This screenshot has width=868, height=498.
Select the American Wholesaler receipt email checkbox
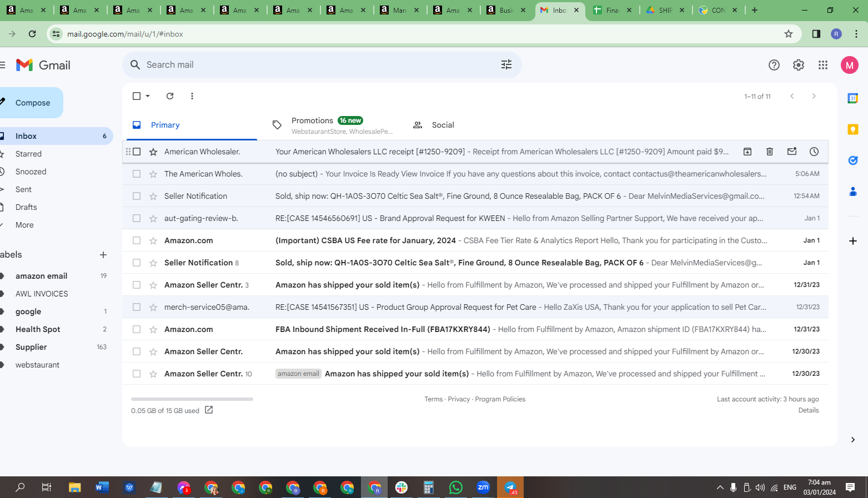137,152
